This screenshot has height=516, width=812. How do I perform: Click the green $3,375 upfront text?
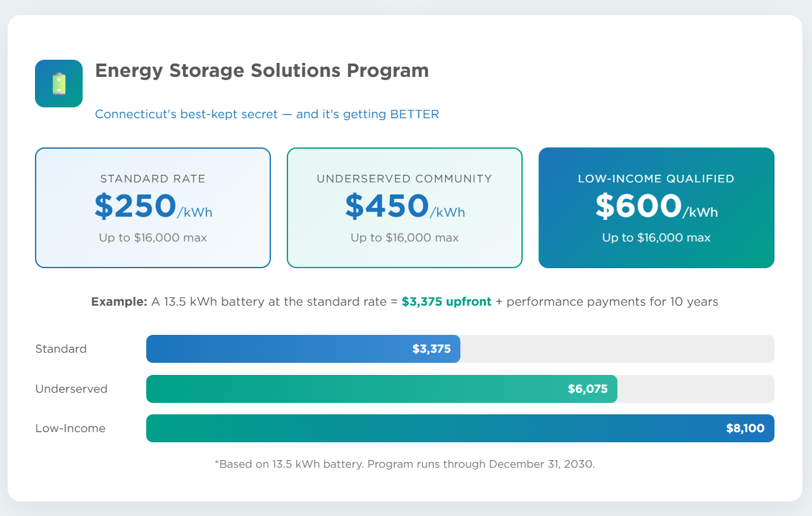(x=446, y=302)
